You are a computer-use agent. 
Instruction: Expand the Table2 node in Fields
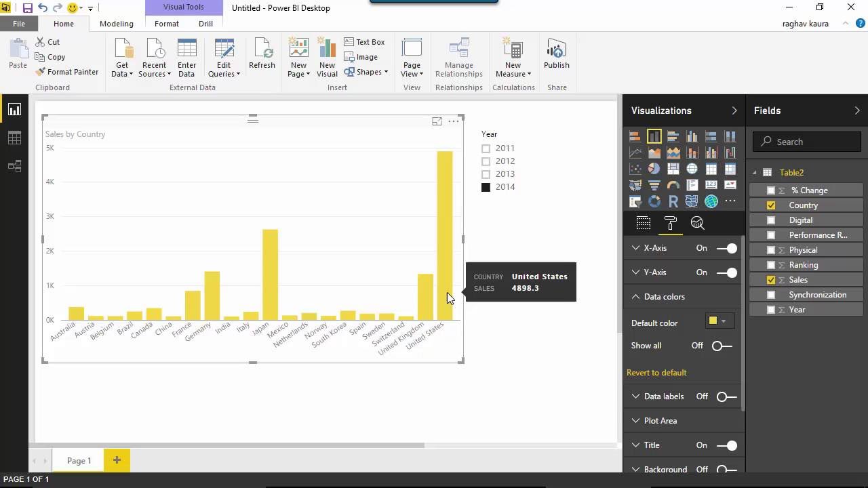(x=755, y=173)
